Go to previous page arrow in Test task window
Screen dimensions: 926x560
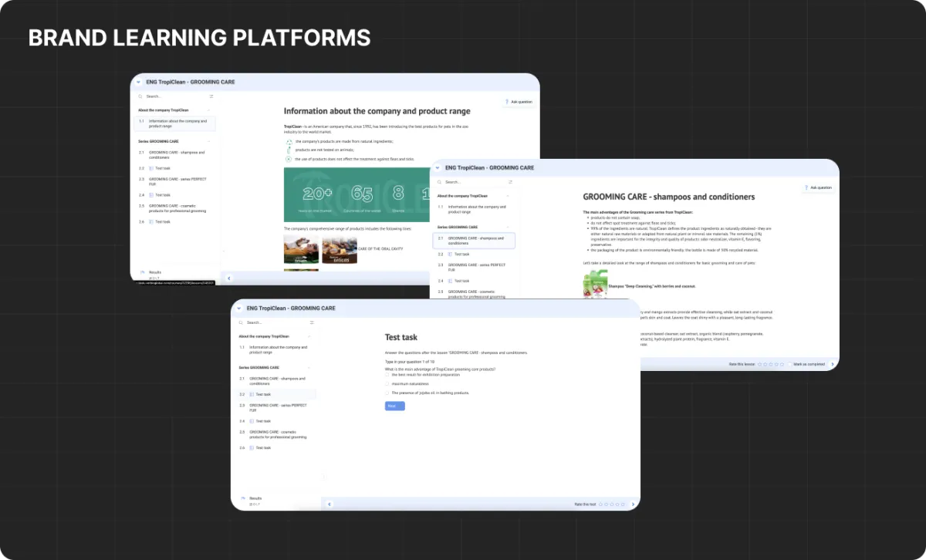(330, 504)
